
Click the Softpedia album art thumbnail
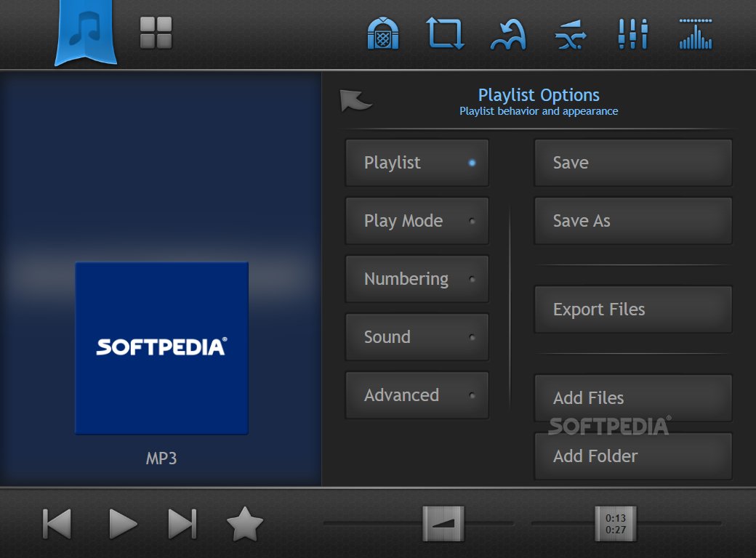pos(161,349)
